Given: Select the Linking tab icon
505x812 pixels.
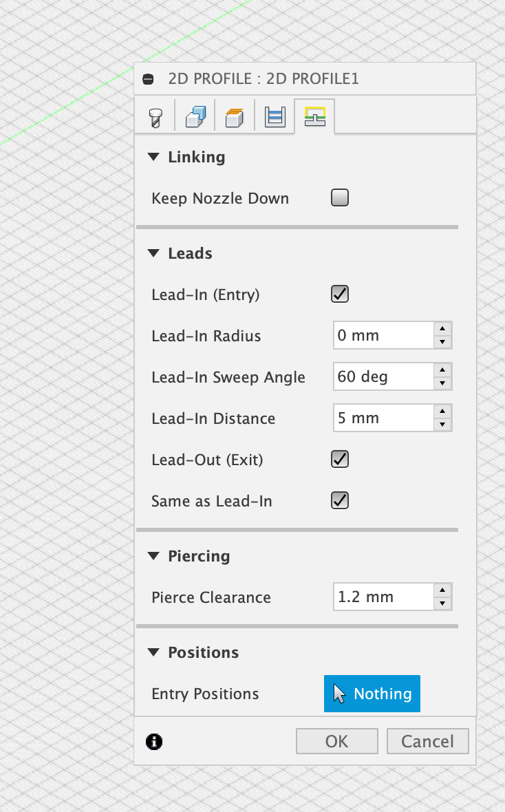Looking at the screenshot, I should tap(315, 116).
